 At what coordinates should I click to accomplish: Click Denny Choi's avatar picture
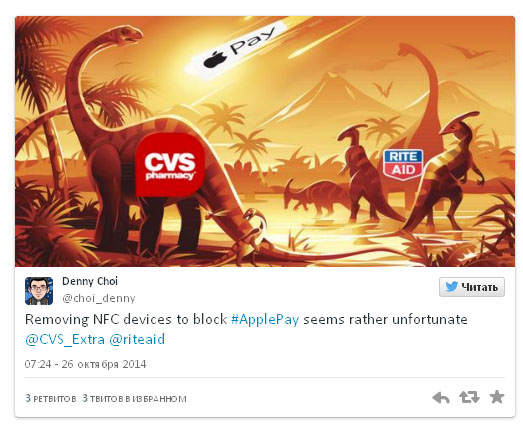tap(39, 291)
